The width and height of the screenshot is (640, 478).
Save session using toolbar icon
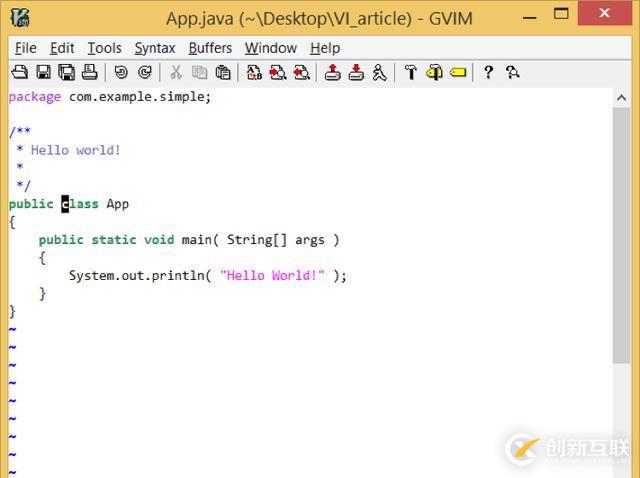click(355, 72)
